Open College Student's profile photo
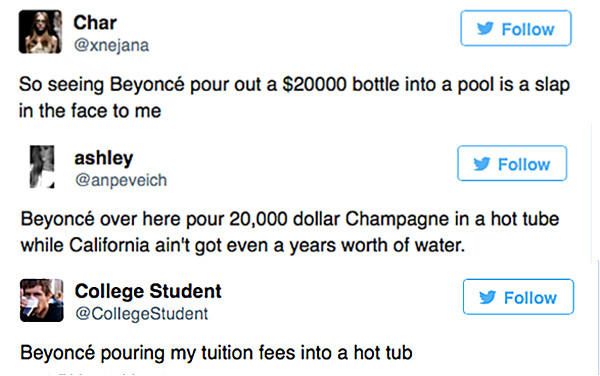 (42, 300)
